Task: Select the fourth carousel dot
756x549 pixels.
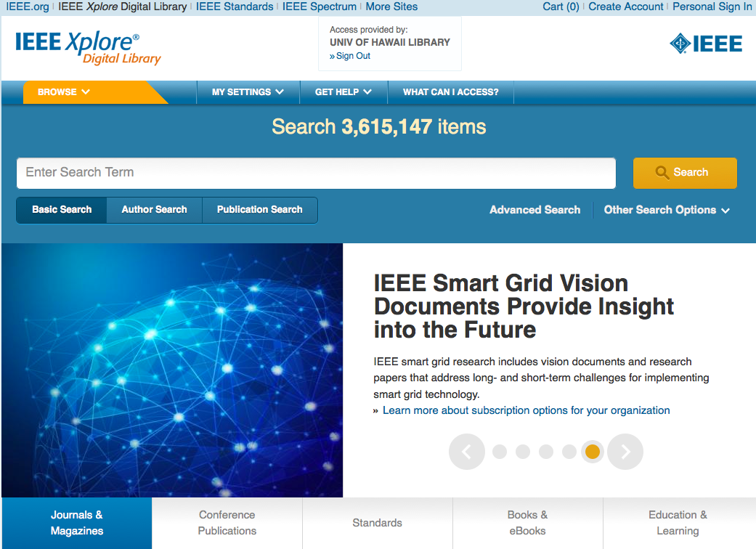Action: click(x=569, y=452)
